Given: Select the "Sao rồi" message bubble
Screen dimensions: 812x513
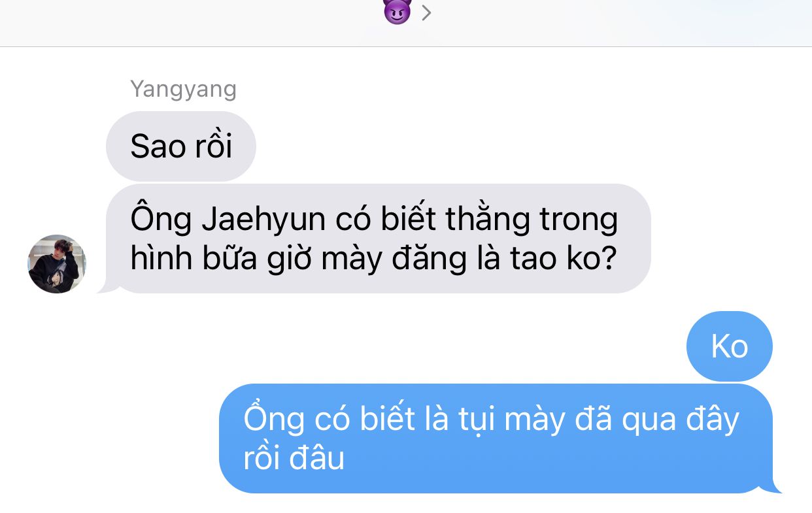Looking at the screenshot, I should [180, 146].
